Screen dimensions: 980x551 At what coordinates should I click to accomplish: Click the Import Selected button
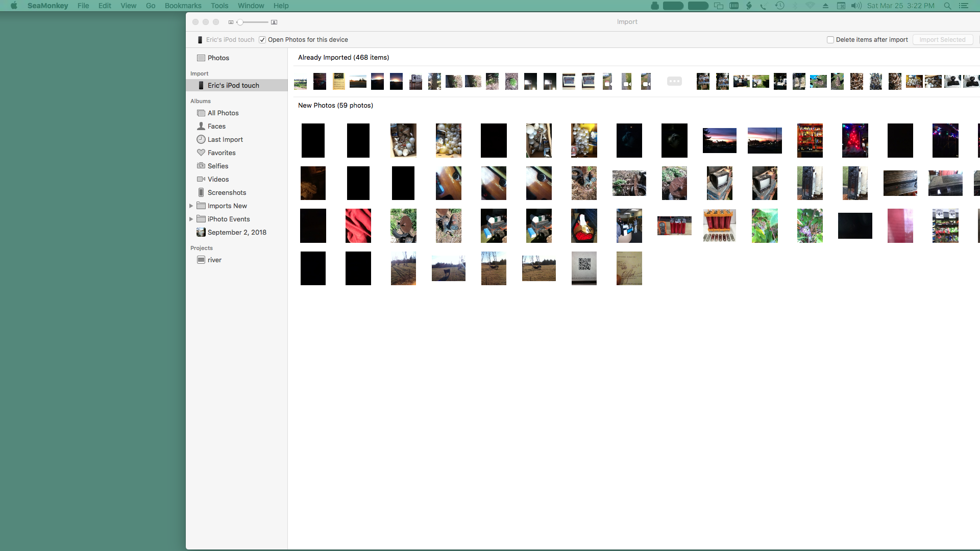click(942, 40)
